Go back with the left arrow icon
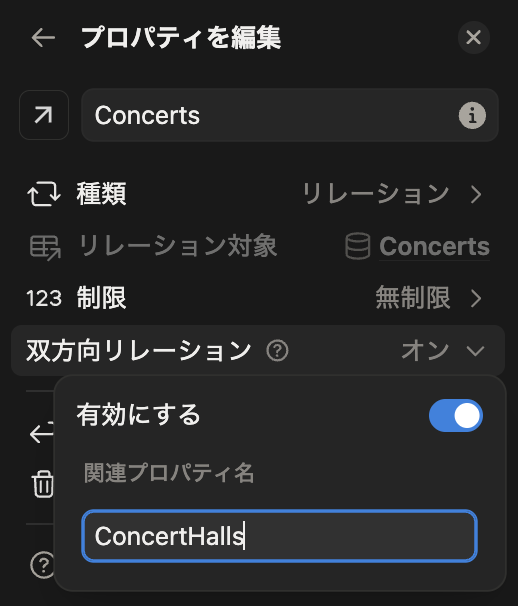Screen dimensions: 518x606 tap(43, 37)
